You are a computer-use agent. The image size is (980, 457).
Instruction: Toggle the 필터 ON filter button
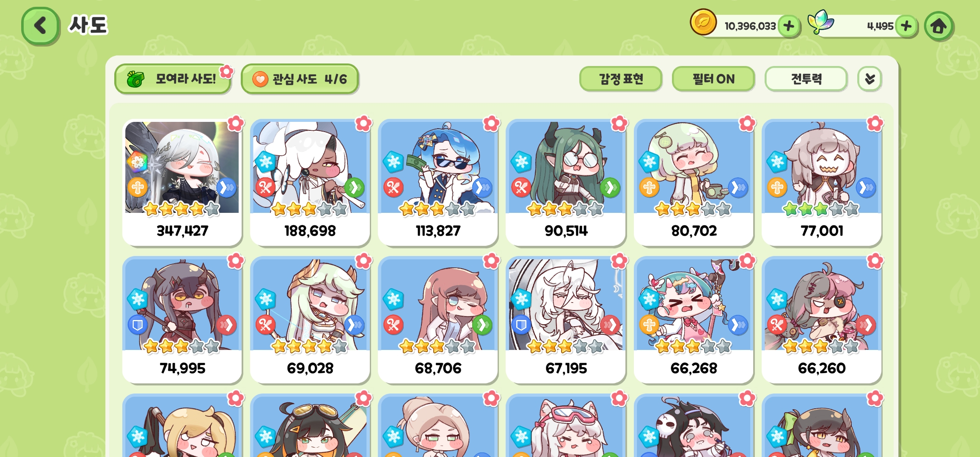(x=713, y=79)
